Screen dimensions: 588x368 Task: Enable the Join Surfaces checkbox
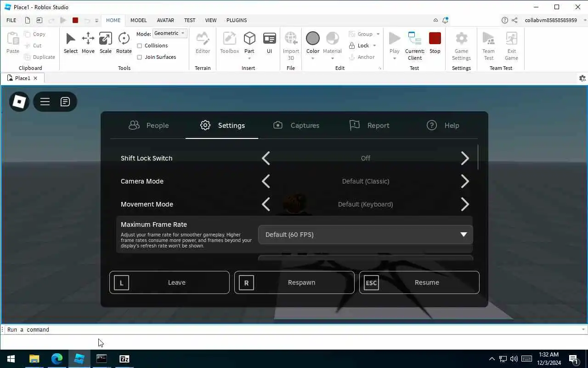tap(140, 57)
